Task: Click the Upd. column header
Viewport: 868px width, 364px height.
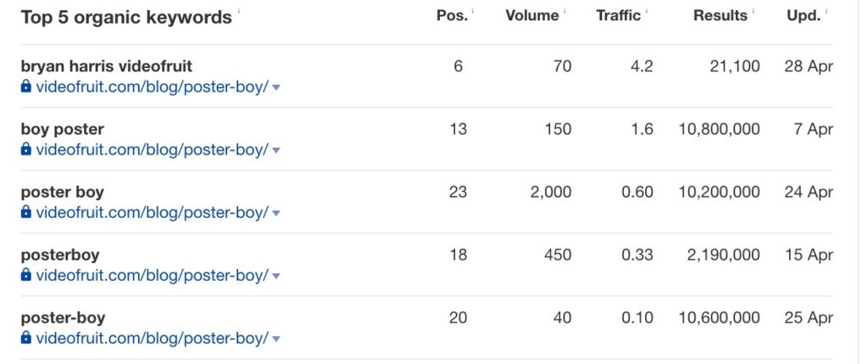Action: point(804,16)
